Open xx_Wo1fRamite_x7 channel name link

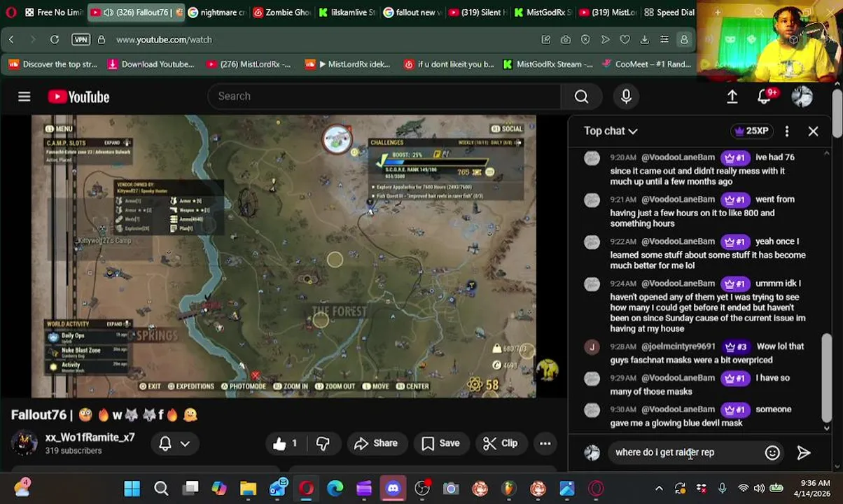(x=90, y=437)
